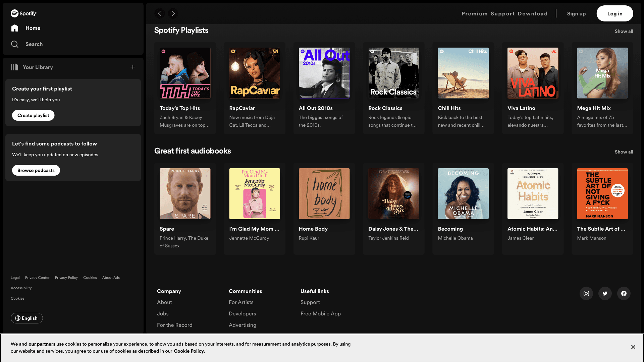Open Spotify's Instagram page
644x362 pixels.
tap(586, 294)
